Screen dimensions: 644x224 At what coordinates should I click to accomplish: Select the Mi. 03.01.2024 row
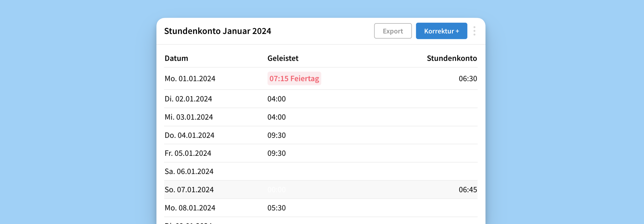(x=189, y=117)
